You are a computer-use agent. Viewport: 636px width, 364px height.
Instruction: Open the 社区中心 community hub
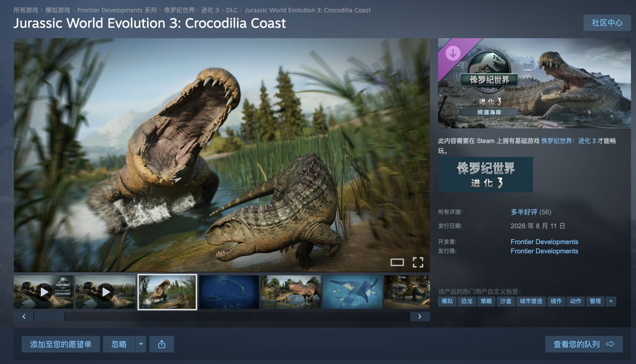[607, 23]
